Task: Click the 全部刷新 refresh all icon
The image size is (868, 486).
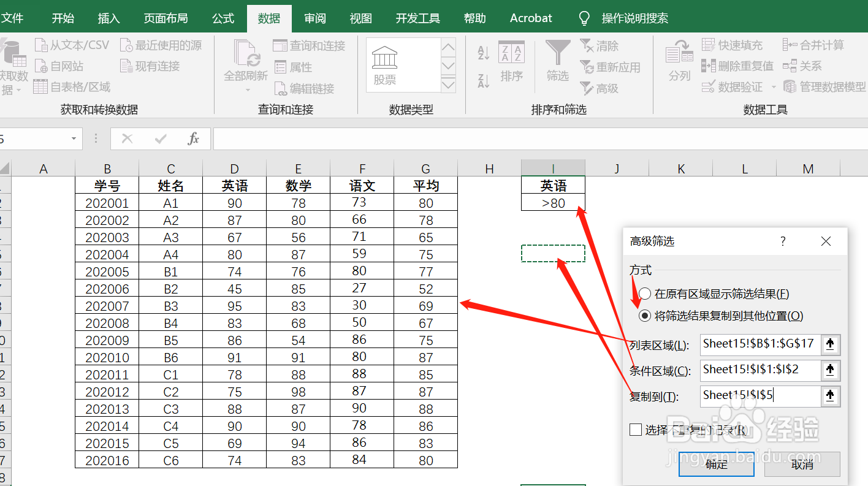Action: 247,53
